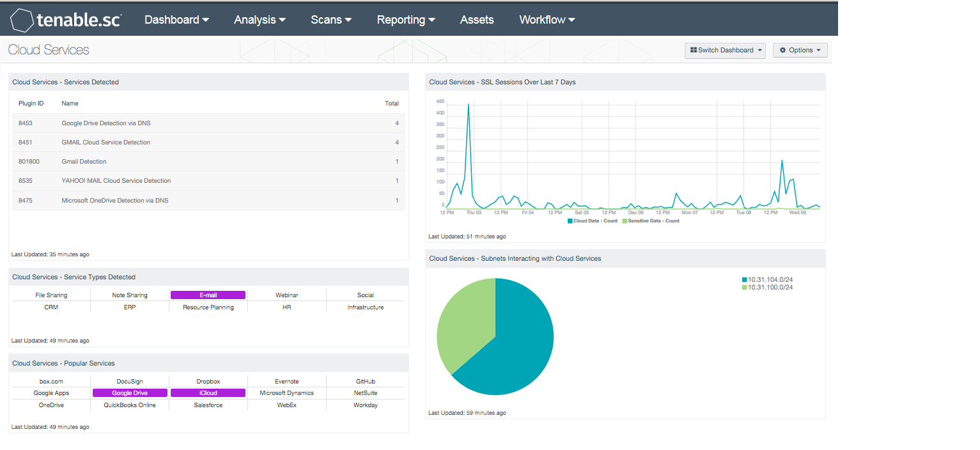Click the Note Sharing service type cell
This screenshot has width=980, height=450.
tap(130, 295)
